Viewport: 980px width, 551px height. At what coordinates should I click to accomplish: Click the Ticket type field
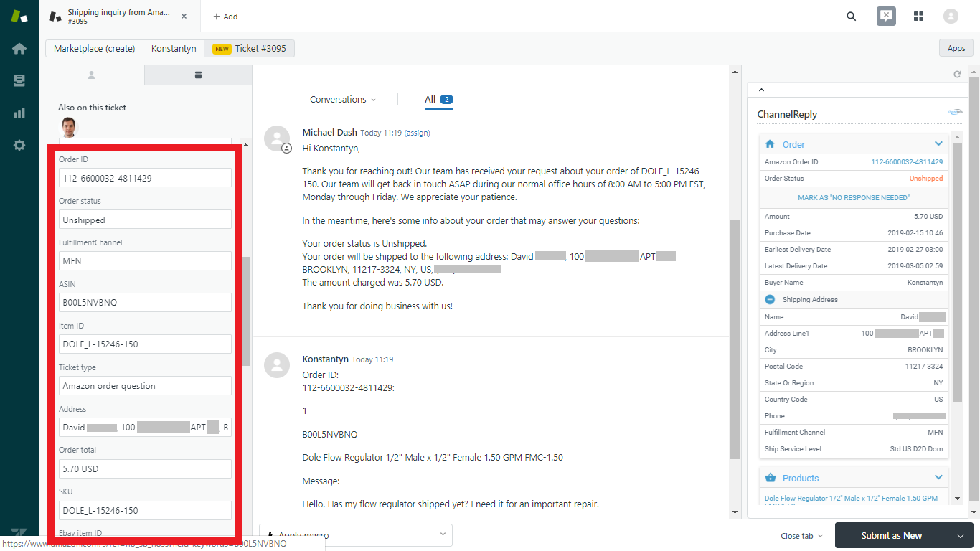[145, 386]
